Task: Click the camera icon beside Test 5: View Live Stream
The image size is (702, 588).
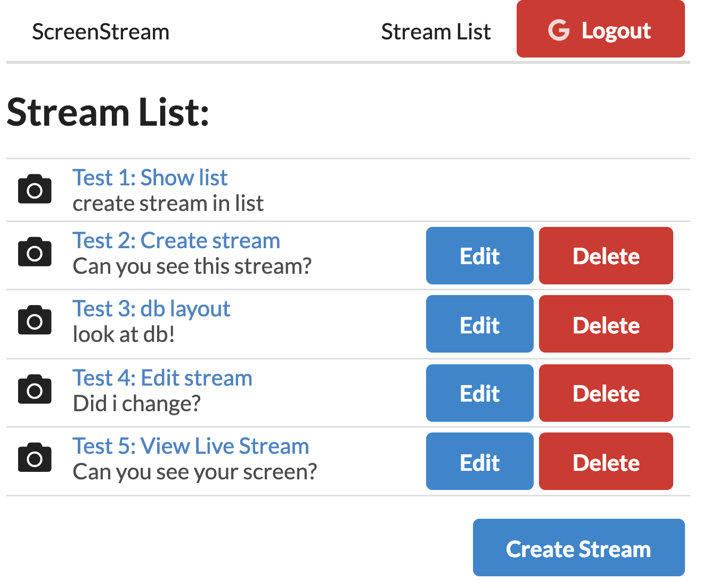Action: [35, 458]
